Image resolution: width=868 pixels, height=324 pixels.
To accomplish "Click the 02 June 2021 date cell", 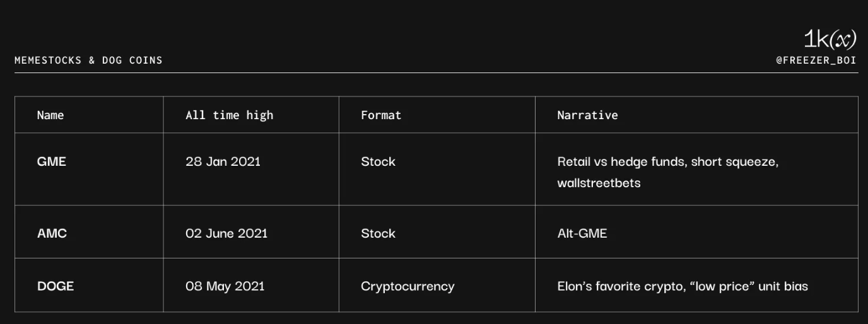I will point(226,233).
